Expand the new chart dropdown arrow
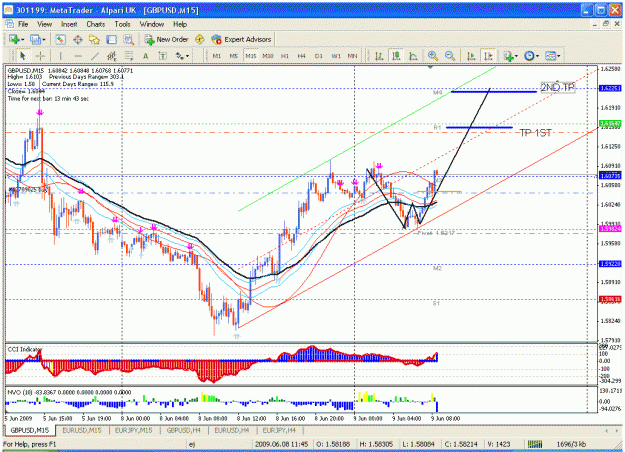This screenshot has width=625, height=452. pos(22,39)
